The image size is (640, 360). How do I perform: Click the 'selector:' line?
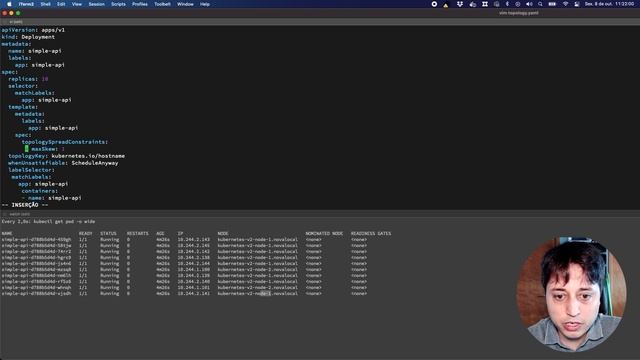23,86
